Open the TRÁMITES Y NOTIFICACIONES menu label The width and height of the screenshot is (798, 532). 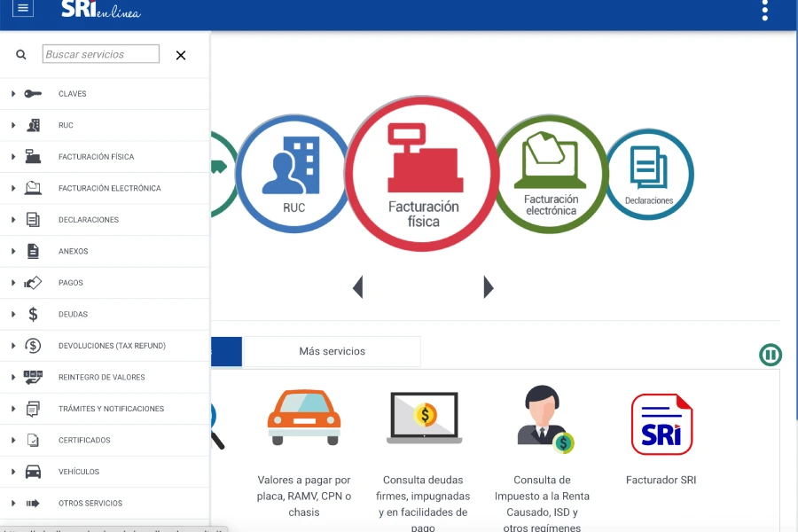click(x=111, y=409)
